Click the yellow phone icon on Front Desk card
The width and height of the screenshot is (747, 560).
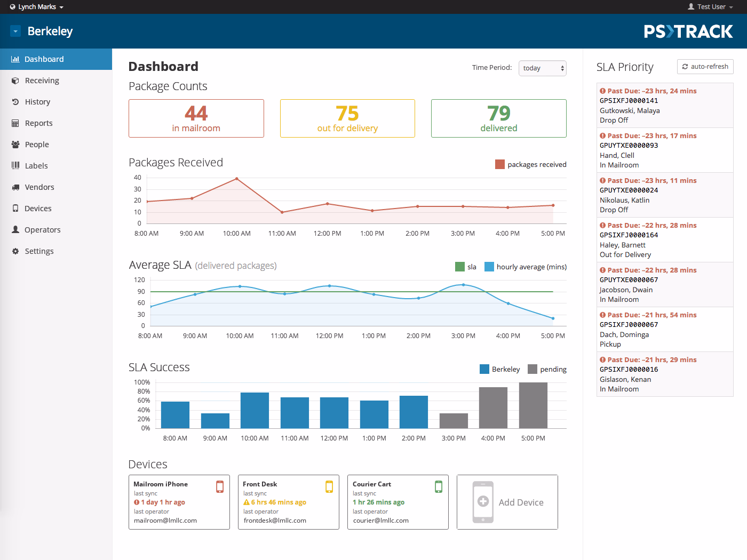pyautogui.click(x=329, y=486)
